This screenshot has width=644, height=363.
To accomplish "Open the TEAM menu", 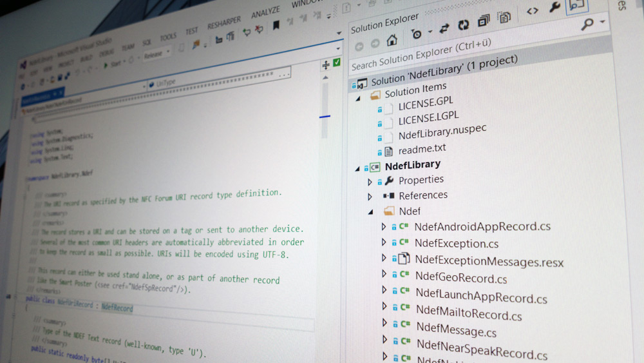I will pyautogui.click(x=128, y=48).
